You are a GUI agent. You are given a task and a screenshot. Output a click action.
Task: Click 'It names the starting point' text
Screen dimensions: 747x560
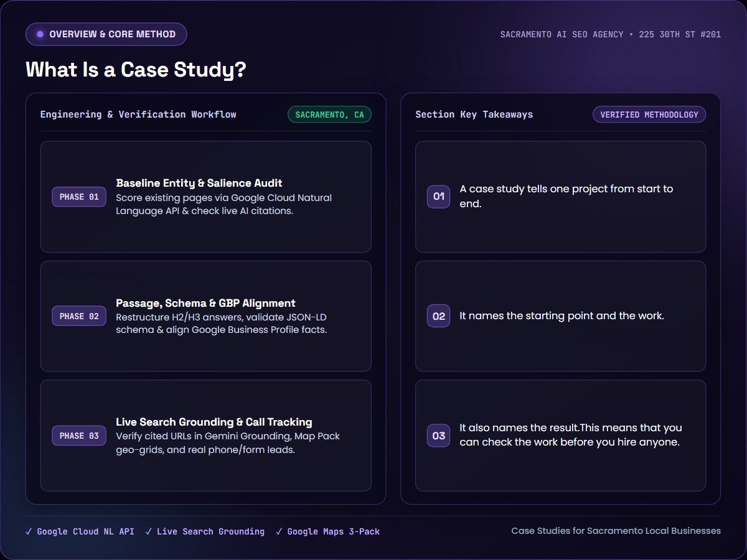click(x=562, y=316)
